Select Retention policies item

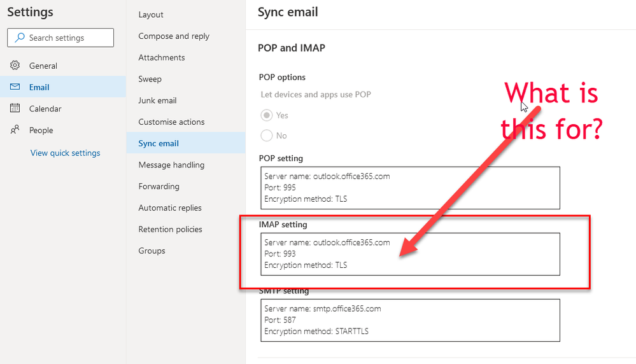(x=170, y=229)
